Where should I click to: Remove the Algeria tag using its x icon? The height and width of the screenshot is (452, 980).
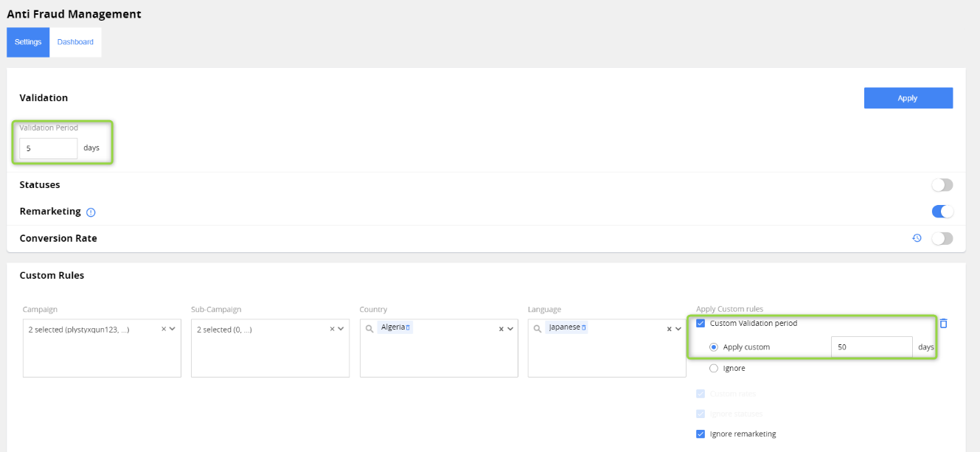click(x=406, y=327)
